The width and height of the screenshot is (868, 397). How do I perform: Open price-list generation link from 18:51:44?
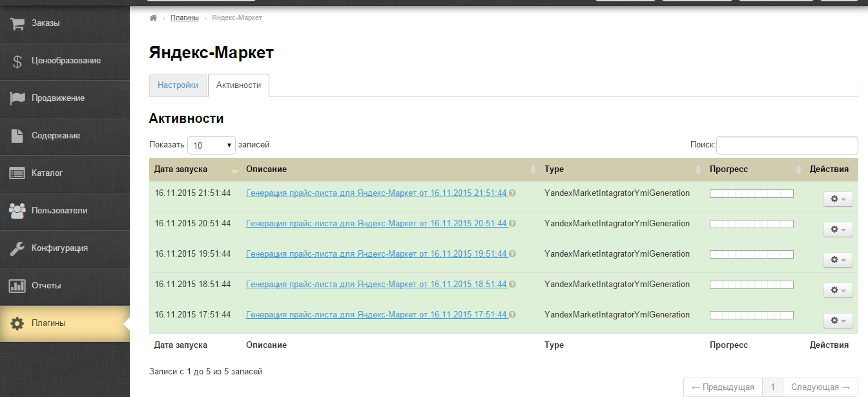point(377,284)
